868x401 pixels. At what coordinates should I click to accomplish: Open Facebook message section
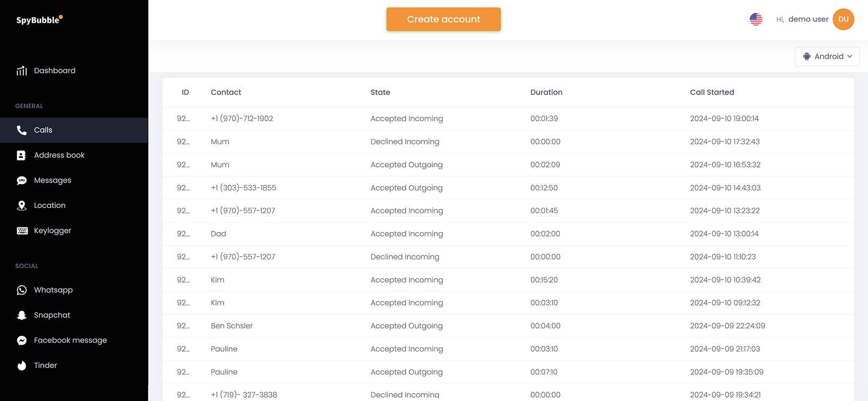pyautogui.click(x=71, y=340)
